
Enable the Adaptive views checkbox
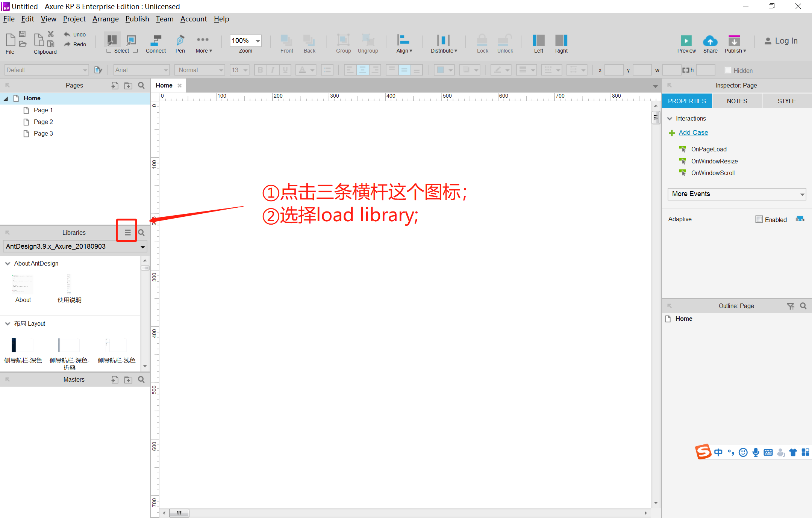[x=759, y=219]
